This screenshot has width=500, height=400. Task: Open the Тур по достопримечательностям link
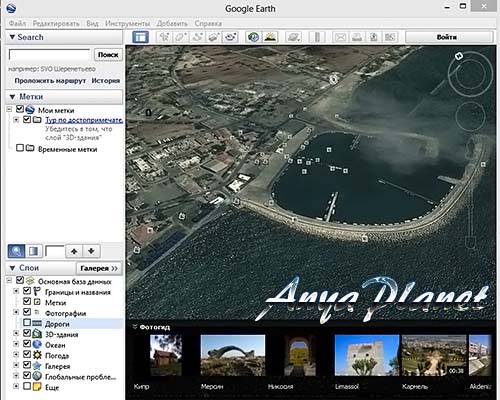tap(84, 120)
